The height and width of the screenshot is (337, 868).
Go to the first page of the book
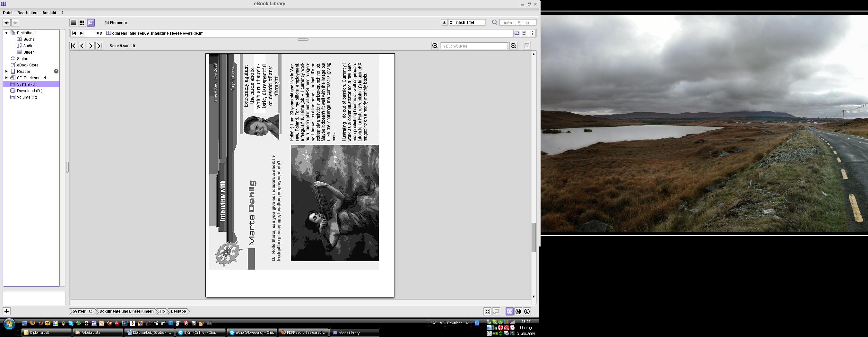click(73, 46)
